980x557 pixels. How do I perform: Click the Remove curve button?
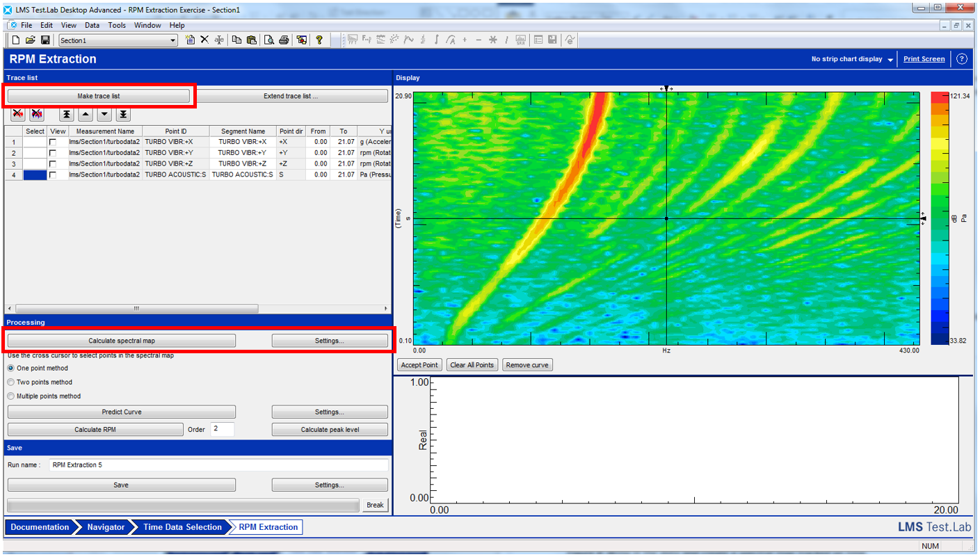coord(528,365)
